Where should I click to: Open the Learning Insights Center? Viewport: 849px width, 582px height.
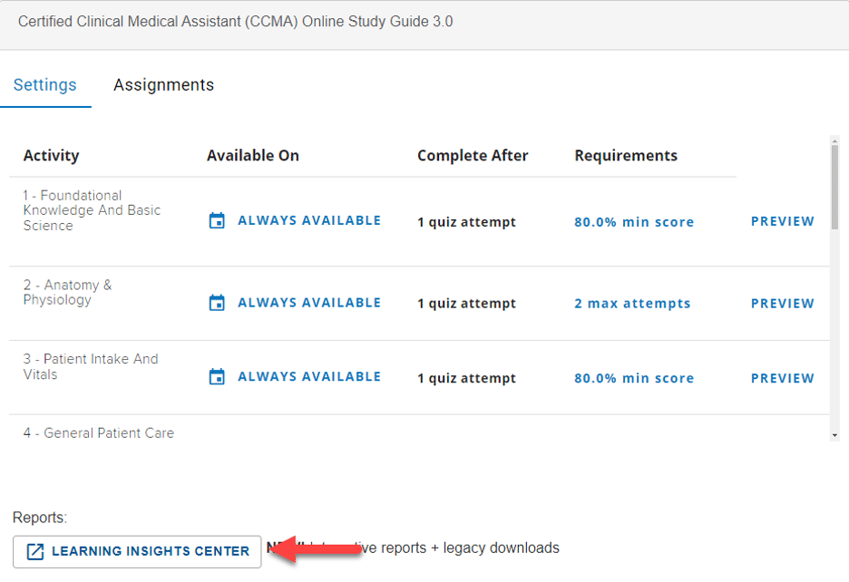136,551
